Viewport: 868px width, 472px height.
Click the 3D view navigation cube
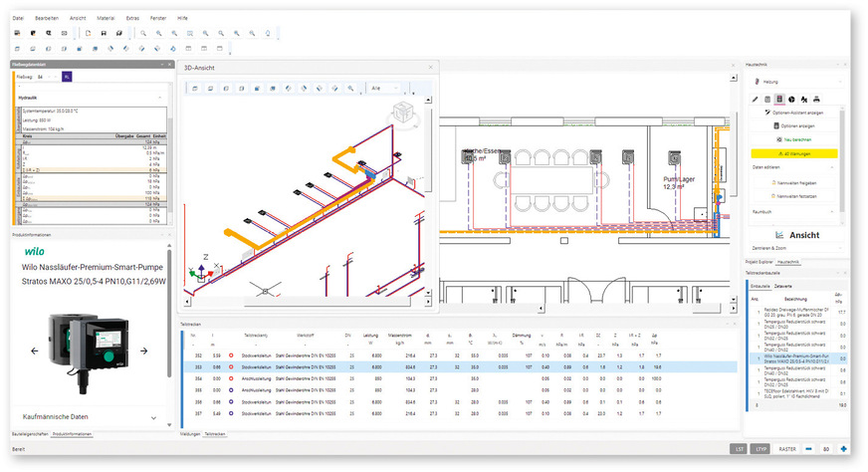(x=405, y=113)
